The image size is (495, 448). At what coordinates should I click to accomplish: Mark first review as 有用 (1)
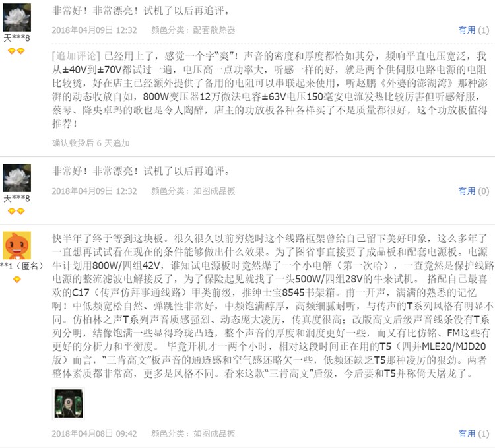pos(473,30)
